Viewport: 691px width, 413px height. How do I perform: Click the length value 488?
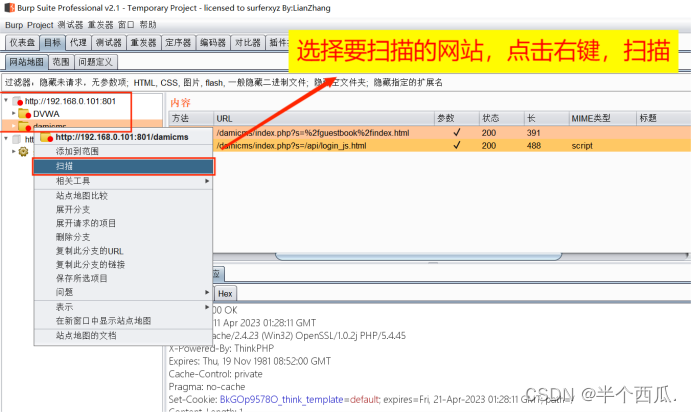click(534, 145)
